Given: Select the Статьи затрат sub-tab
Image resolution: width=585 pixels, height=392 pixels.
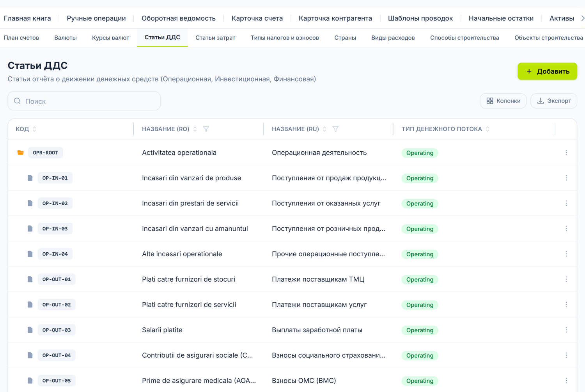Looking at the screenshot, I should point(215,38).
